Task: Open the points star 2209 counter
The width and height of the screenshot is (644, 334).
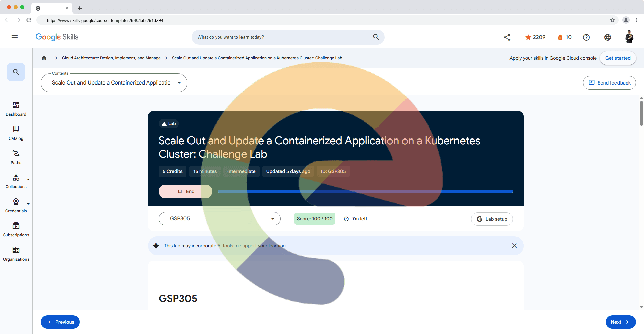Action: point(535,37)
